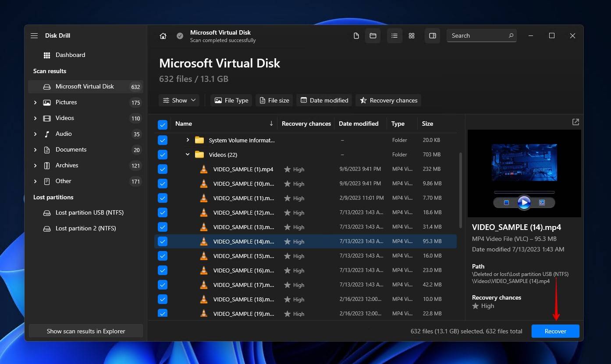Expand the Videos category in sidebar
The image size is (611, 364).
click(35, 118)
